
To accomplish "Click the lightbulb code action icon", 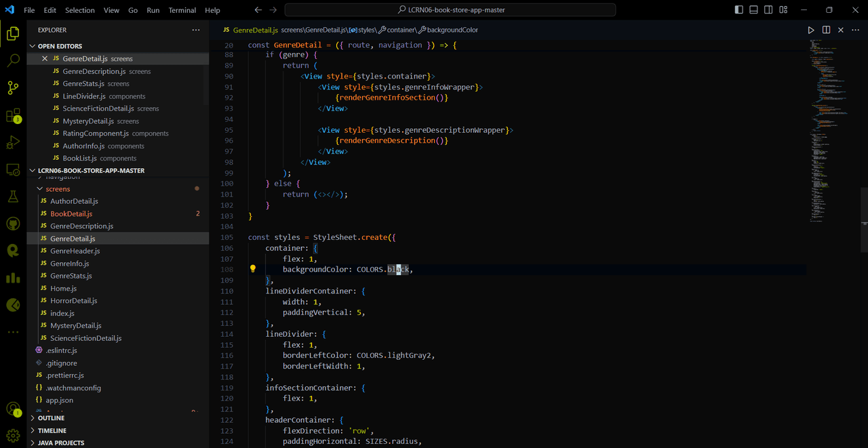I will tap(253, 269).
